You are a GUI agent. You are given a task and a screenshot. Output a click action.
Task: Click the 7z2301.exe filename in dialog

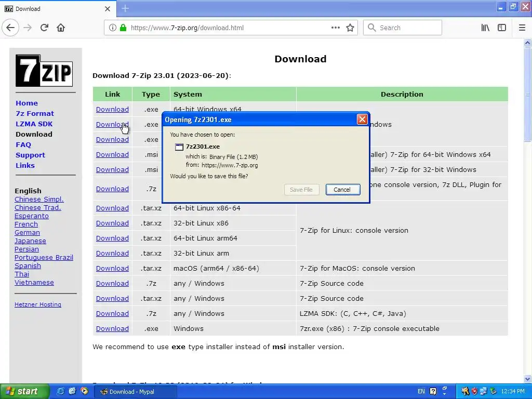tap(203, 147)
